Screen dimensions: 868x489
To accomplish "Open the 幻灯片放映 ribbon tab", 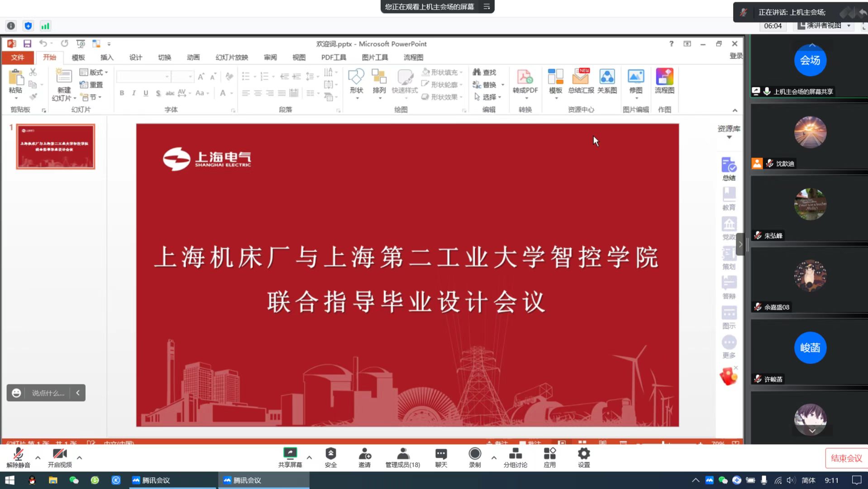I will [x=232, y=58].
